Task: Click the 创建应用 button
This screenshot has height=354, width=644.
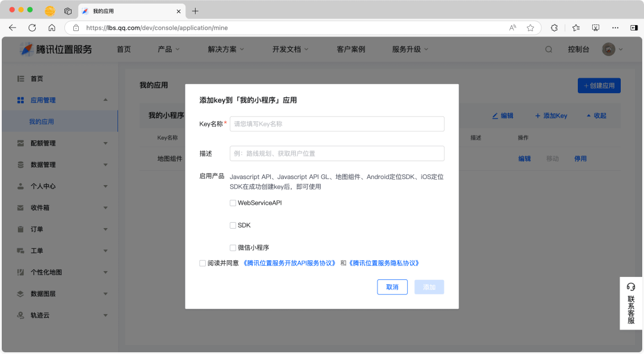Action: coord(599,85)
